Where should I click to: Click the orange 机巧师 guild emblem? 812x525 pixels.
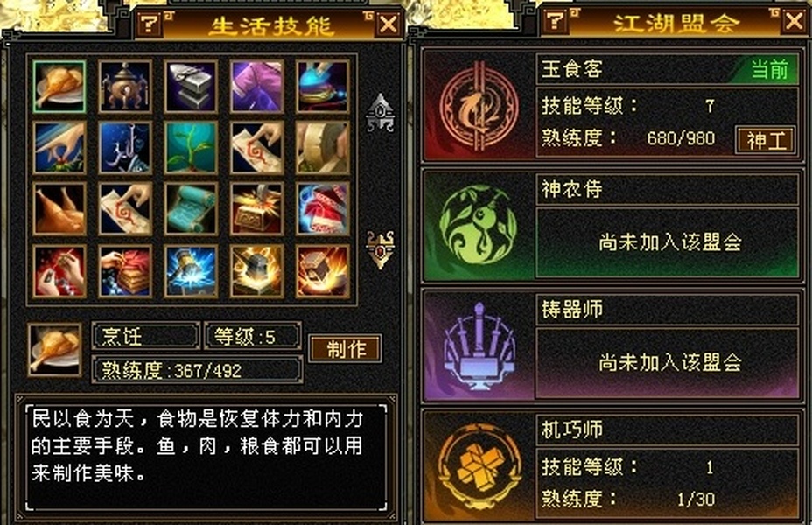479,466
